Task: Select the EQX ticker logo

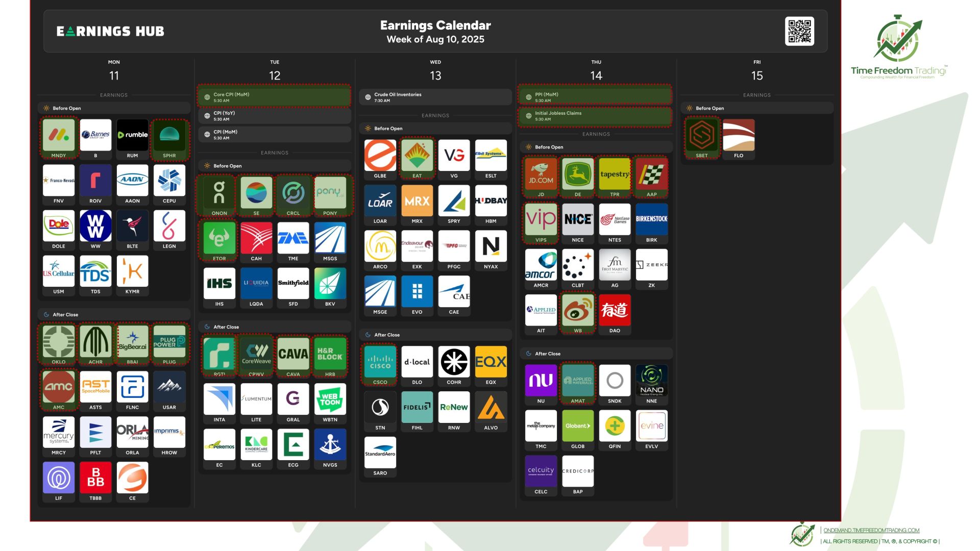Action: coord(491,362)
